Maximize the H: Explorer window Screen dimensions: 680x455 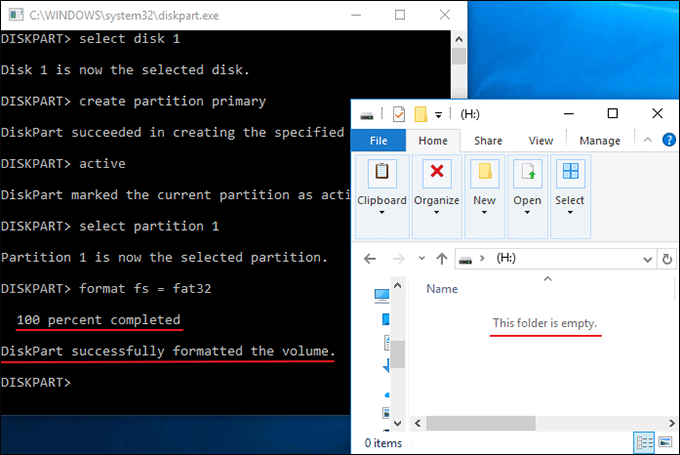(x=612, y=114)
